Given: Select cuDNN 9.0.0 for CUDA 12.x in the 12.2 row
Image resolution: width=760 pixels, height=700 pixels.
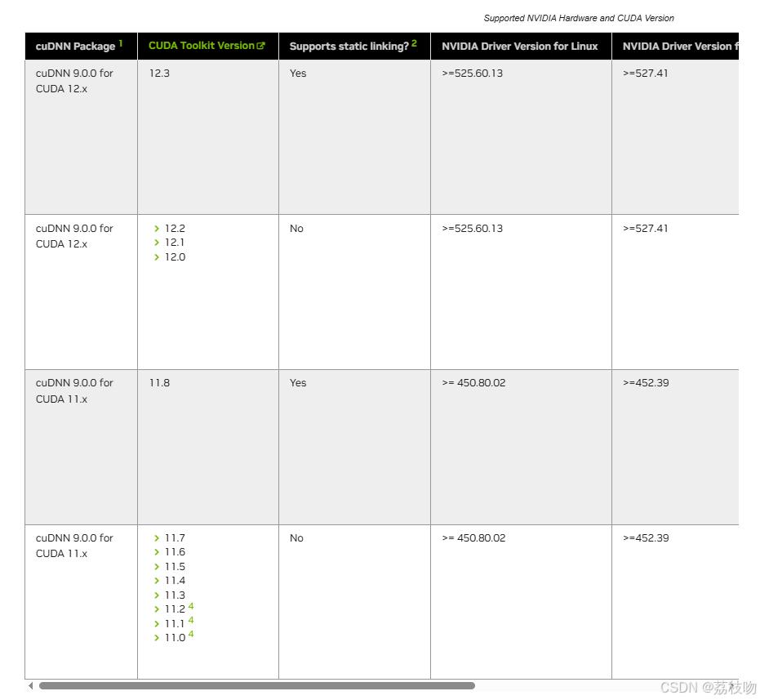Looking at the screenshot, I should (74, 236).
